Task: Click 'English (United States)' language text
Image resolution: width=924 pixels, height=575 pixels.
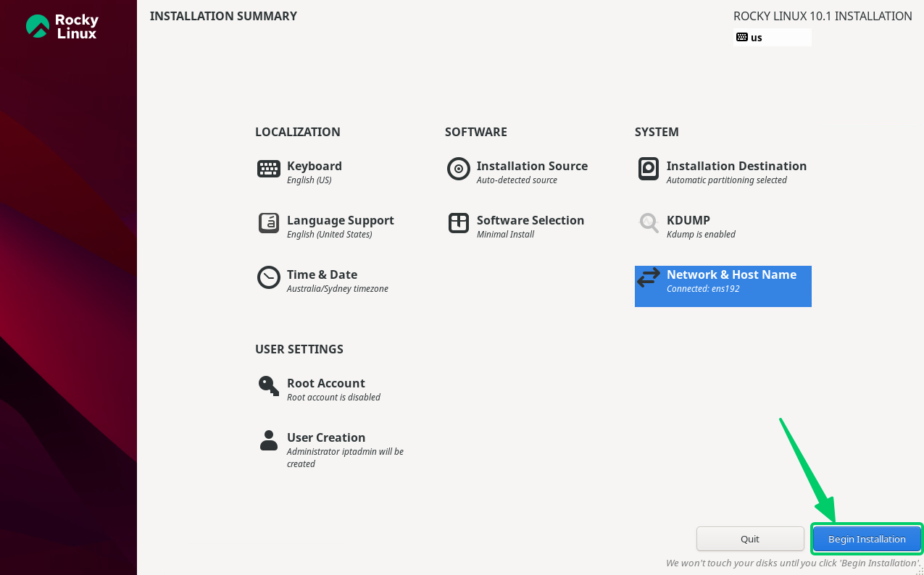Action: (330, 235)
